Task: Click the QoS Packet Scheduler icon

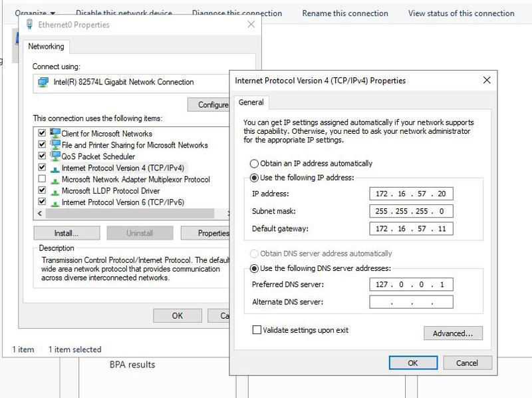Action: [x=55, y=156]
